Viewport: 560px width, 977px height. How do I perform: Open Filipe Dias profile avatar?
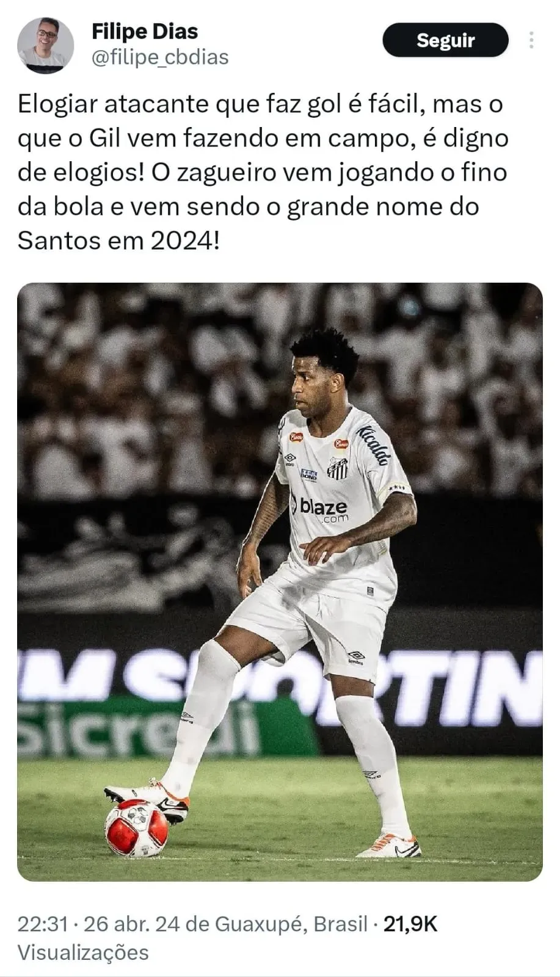tap(45, 45)
